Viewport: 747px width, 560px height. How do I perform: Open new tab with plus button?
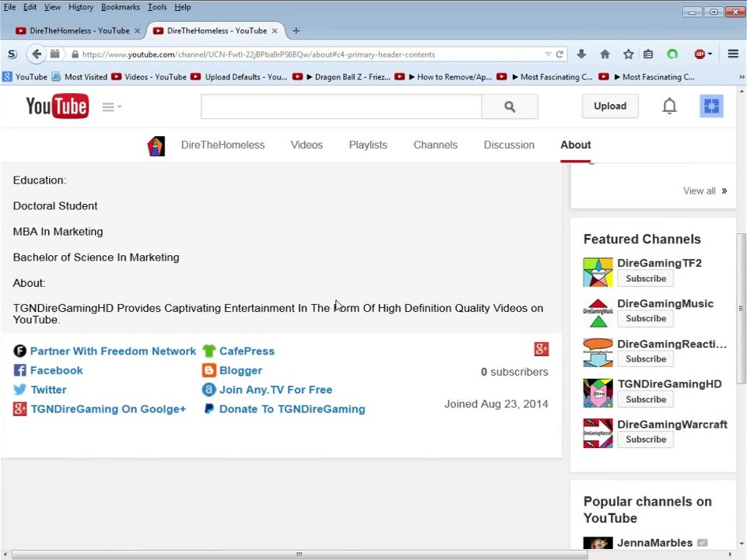coord(296,30)
